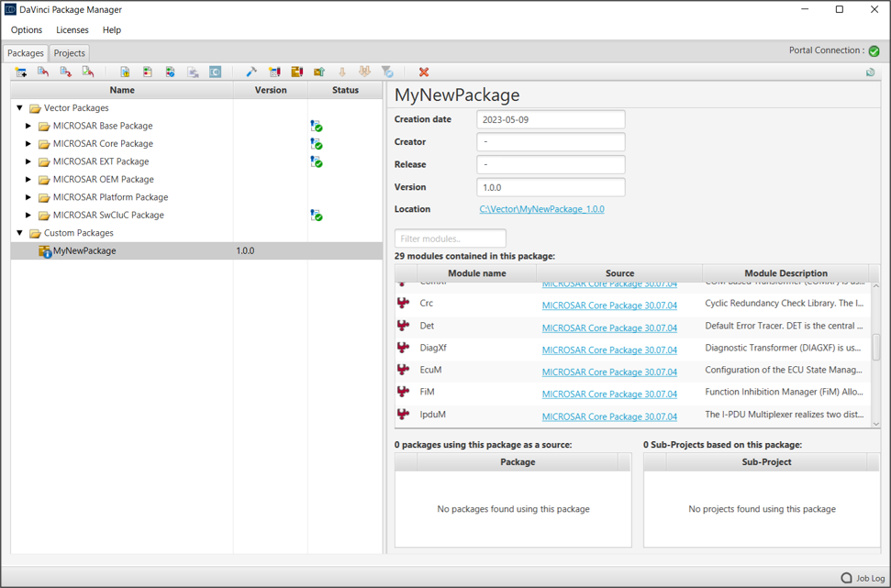Click the MyNewPackage icon with info badge
The height and width of the screenshot is (588, 891).
pyautogui.click(x=45, y=251)
